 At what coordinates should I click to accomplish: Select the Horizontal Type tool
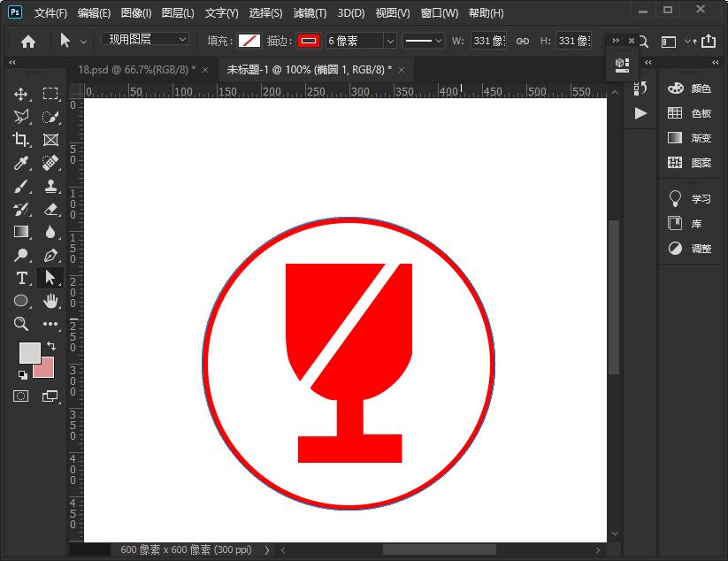coord(21,278)
